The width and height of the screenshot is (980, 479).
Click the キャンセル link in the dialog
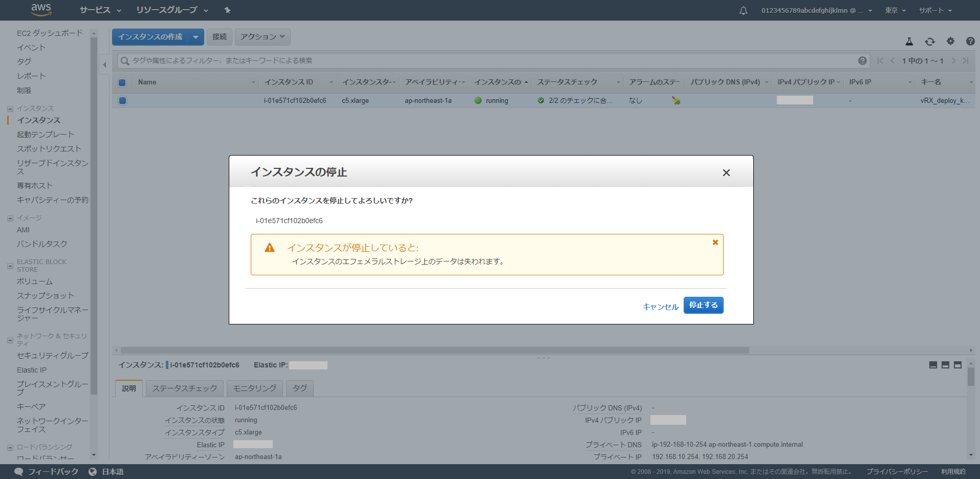(660, 306)
